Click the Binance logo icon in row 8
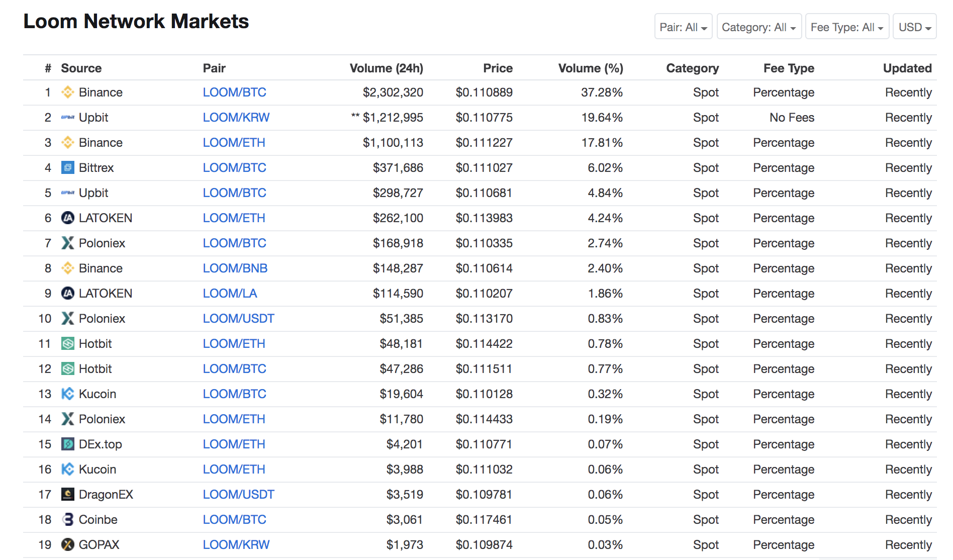Screen dimensions: 953x560 pos(68,268)
